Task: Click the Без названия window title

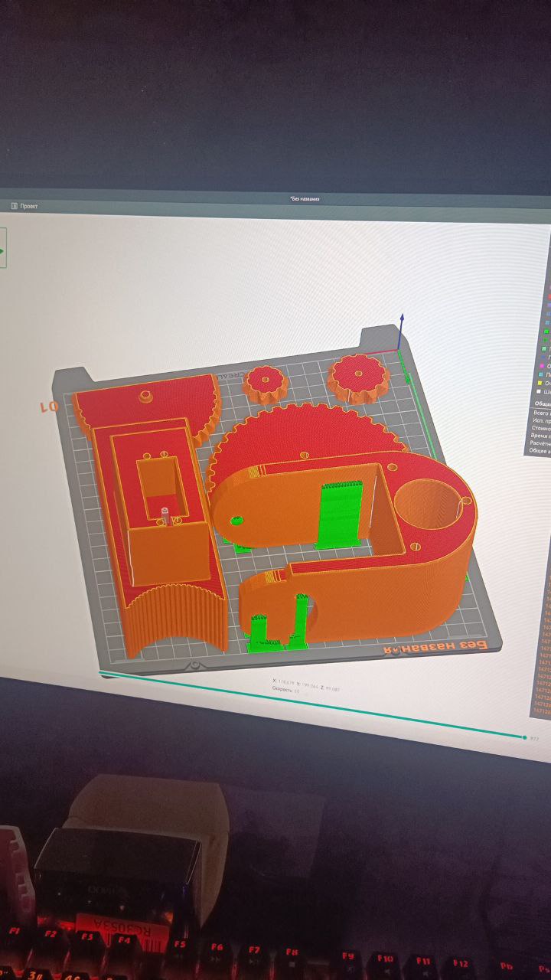Action: [x=305, y=199]
